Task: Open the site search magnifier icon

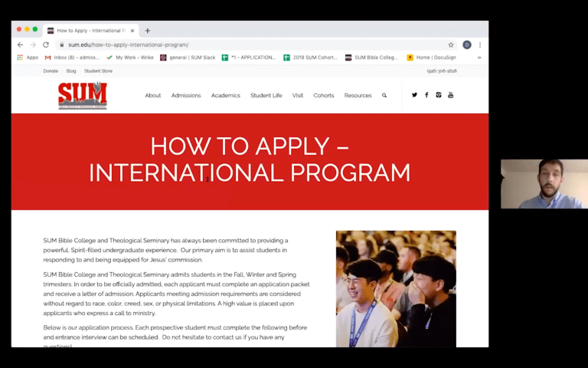Action: tap(384, 96)
